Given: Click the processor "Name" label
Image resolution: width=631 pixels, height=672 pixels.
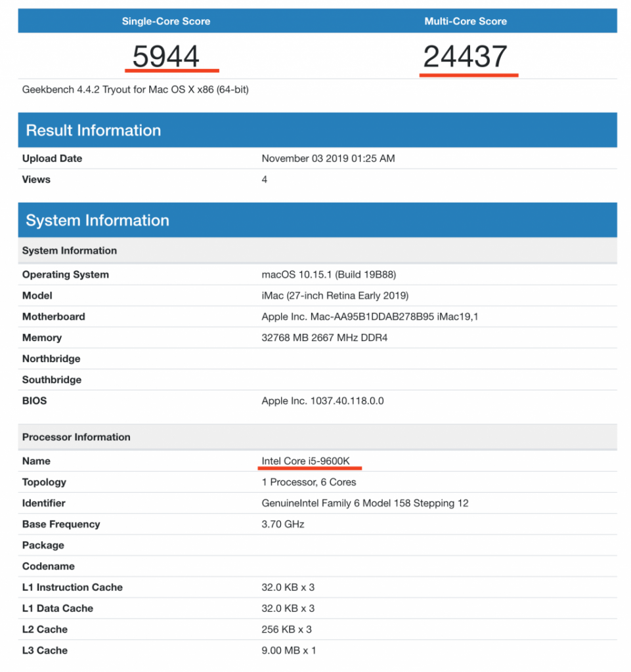Looking at the screenshot, I should pyautogui.click(x=36, y=461).
